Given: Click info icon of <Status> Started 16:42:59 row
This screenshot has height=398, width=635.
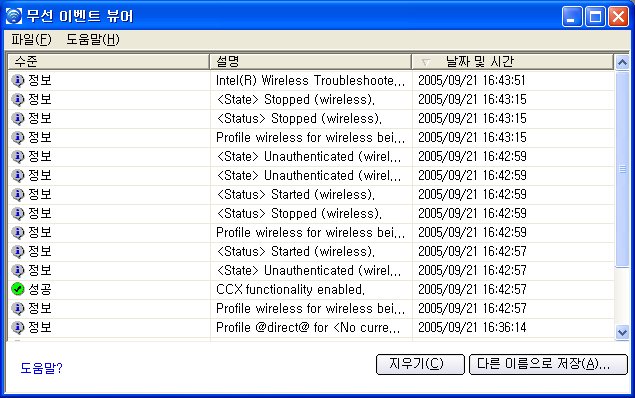Looking at the screenshot, I should coord(18,194).
